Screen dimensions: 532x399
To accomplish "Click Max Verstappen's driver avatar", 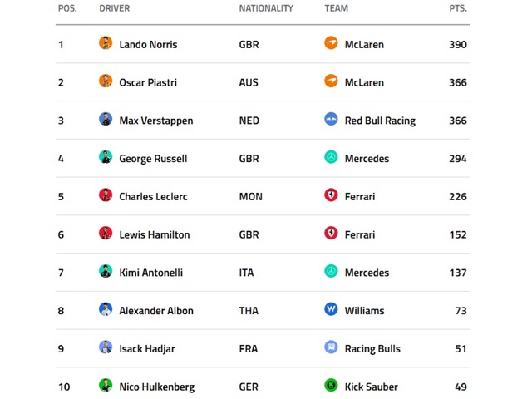I will click(106, 120).
